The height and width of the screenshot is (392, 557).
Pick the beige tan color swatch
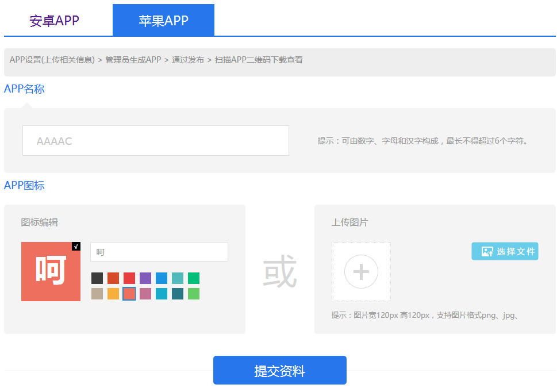point(97,294)
